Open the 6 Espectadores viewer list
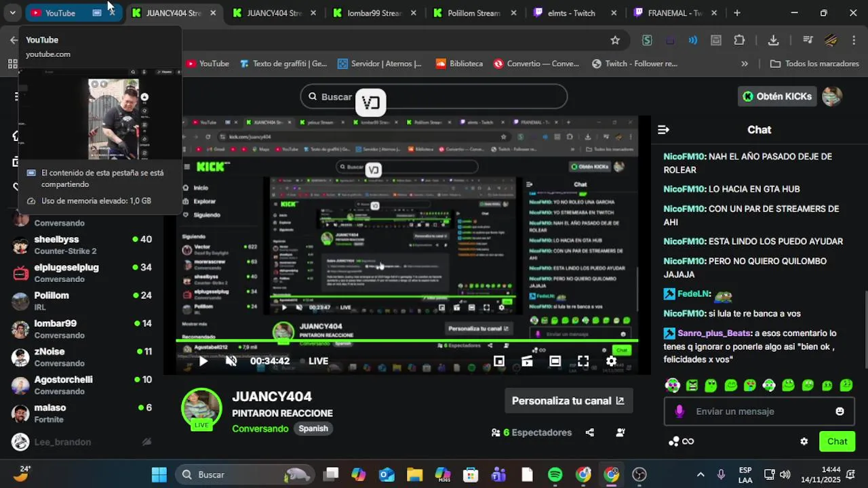The width and height of the screenshot is (868, 488). [531, 432]
